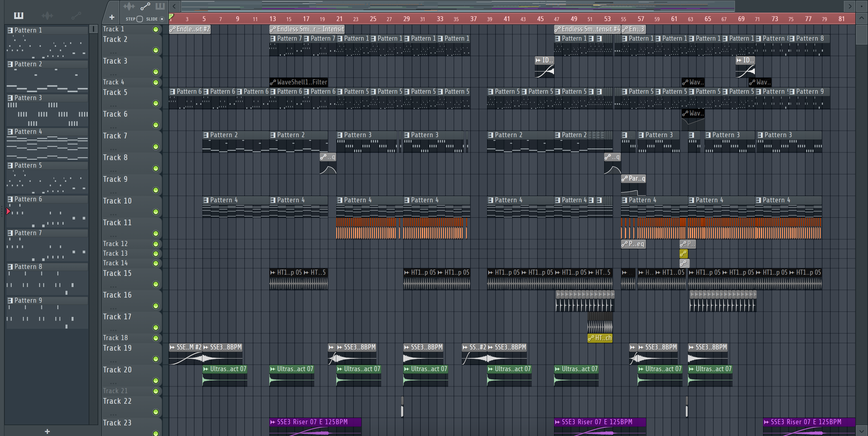Open clip menu icon of Par..q clip
The width and height of the screenshot is (868, 436).
click(624, 178)
